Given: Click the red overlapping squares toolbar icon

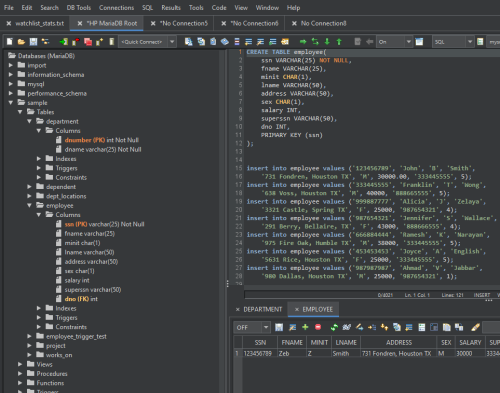Looking at the screenshot, I should click(88, 42).
